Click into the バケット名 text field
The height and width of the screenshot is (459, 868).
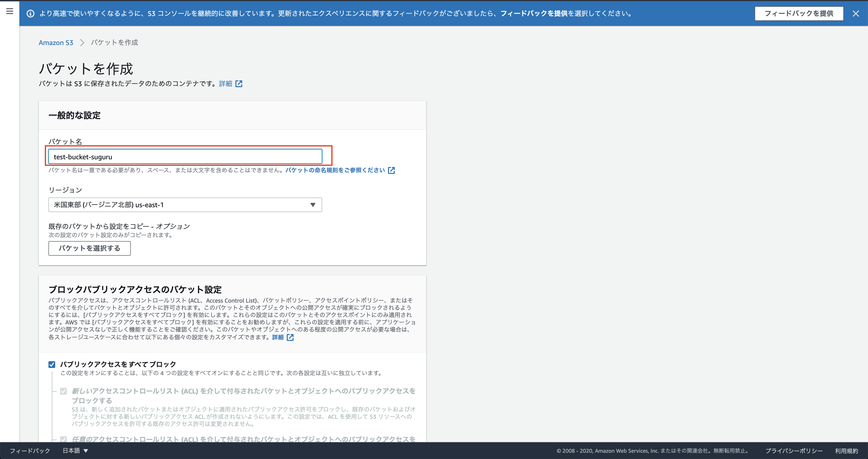coord(185,157)
